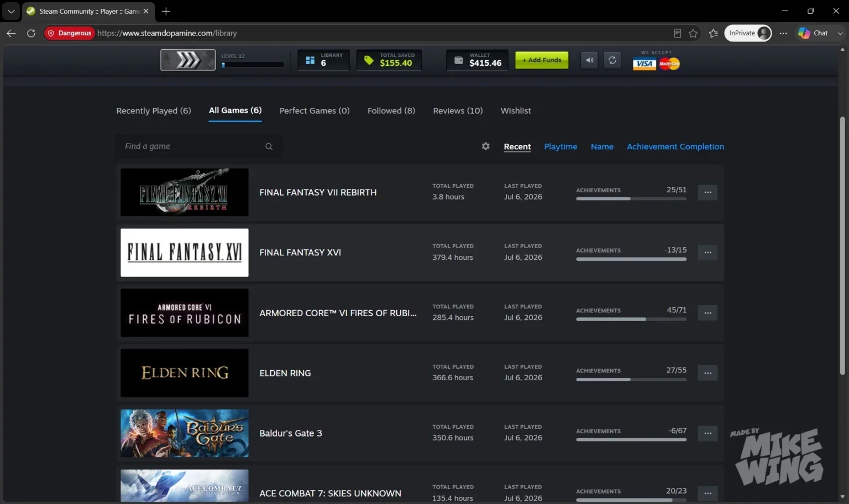Open options menu for Armored Core VI

(707, 313)
